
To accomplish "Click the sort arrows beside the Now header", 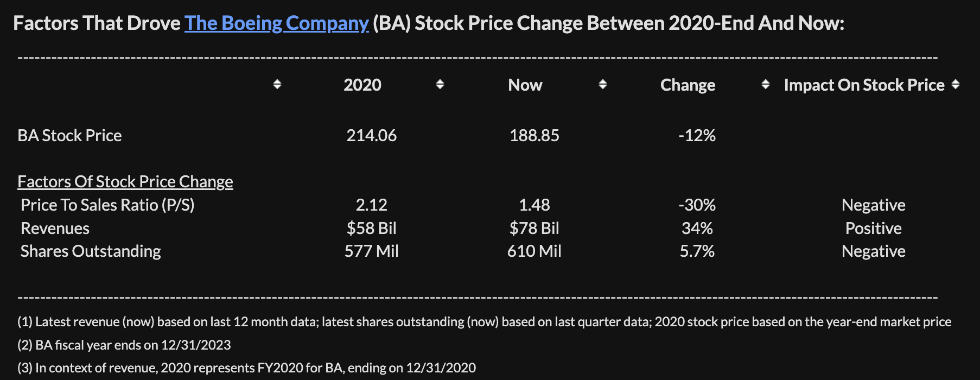I will point(602,85).
